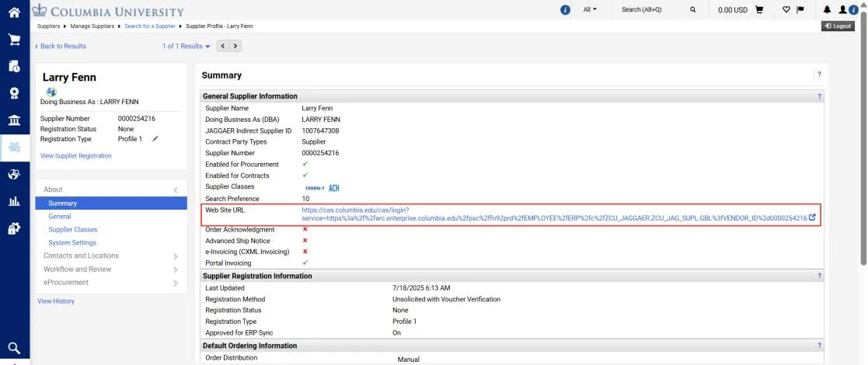Click the Suppliers breadcrumb
The height and width of the screenshot is (365, 868).
(49, 26)
